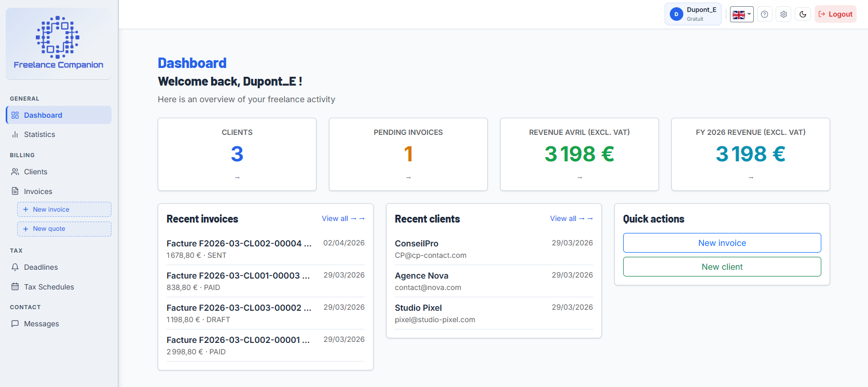This screenshot has width=868, height=387.
Task: Open Tax Schedules in the sidebar
Action: 59,287
